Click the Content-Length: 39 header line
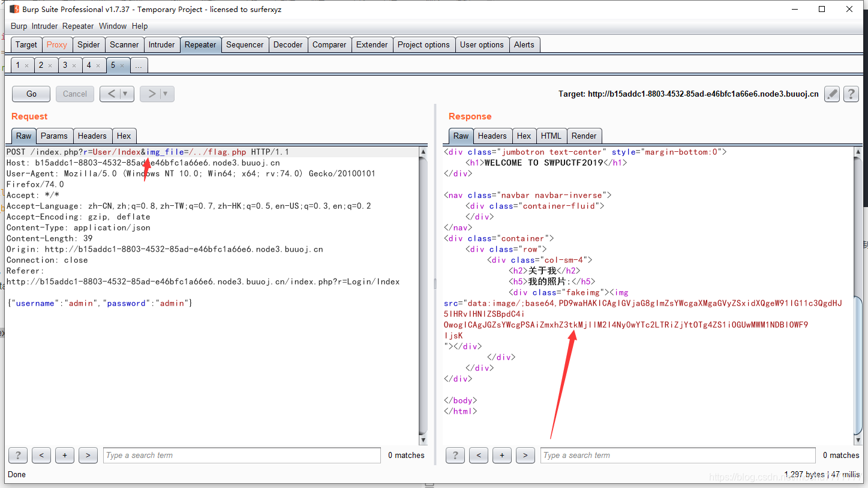 pyautogui.click(x=50, y=238)
